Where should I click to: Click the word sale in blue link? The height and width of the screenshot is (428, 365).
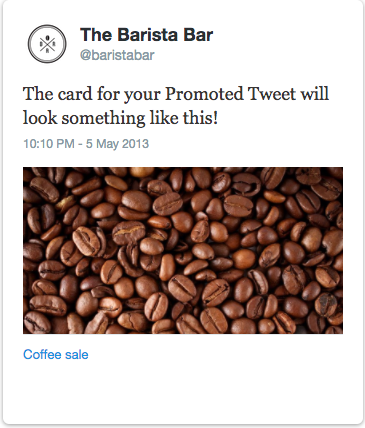[x=77, y=354]
